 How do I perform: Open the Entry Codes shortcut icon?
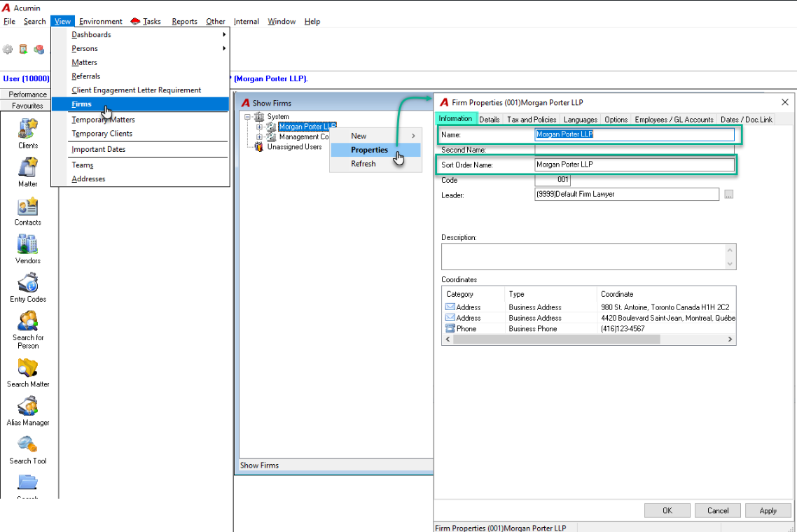point(28,283)
